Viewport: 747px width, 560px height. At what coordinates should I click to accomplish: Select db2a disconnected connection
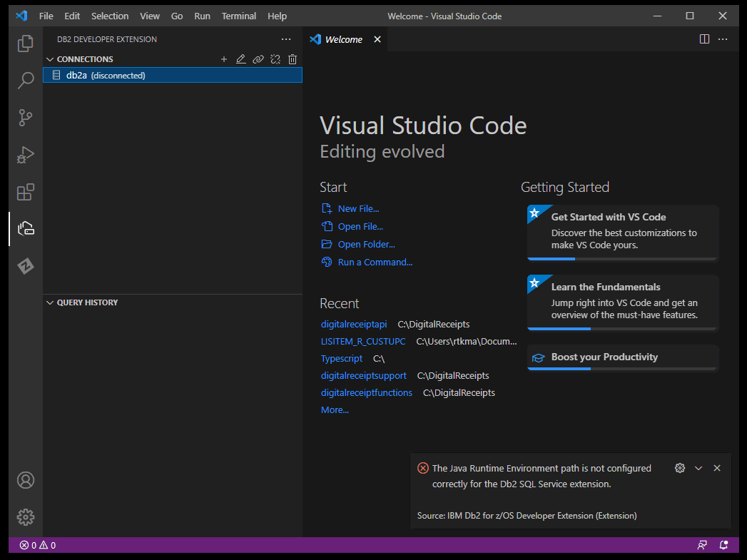173,75
